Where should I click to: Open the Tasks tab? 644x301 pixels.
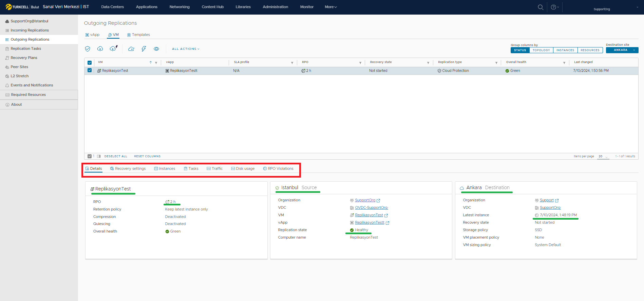[191, 169]
